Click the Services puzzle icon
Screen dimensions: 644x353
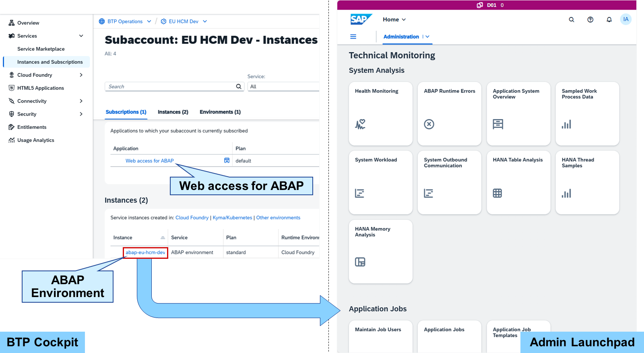pyautogui.click(x=12, y=36)
